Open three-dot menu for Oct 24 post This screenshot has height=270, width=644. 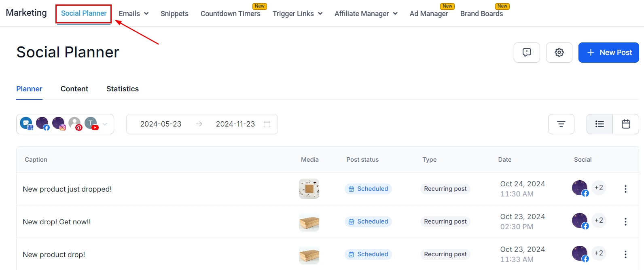click(625, 189)
